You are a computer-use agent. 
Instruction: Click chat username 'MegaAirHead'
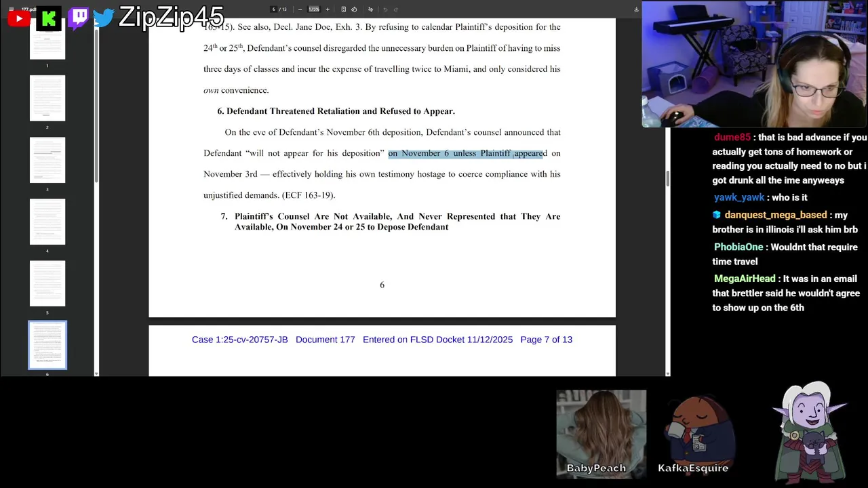745,279
